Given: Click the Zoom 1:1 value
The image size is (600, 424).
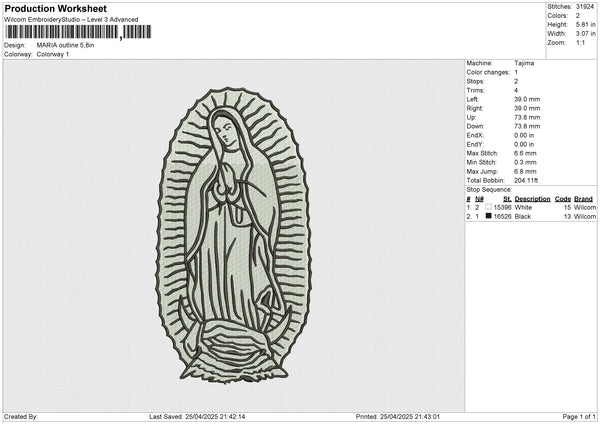Looking at the screenshot, I should 579,42.
